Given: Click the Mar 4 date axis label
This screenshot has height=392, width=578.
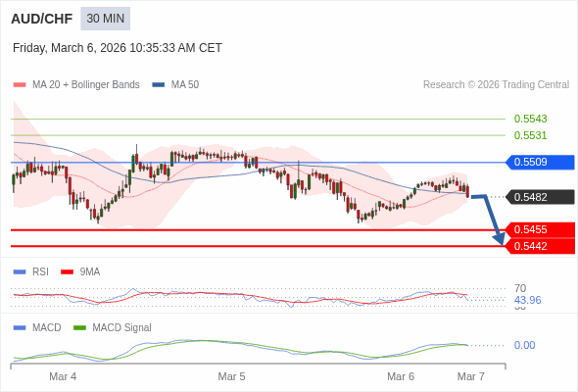Looking at the screenshot, I should tap(63, 376).
